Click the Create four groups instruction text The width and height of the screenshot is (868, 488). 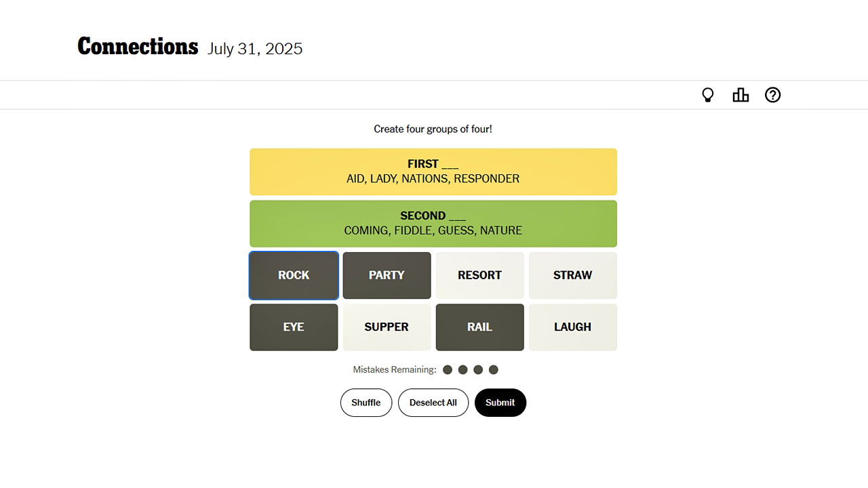click(433, 129)
